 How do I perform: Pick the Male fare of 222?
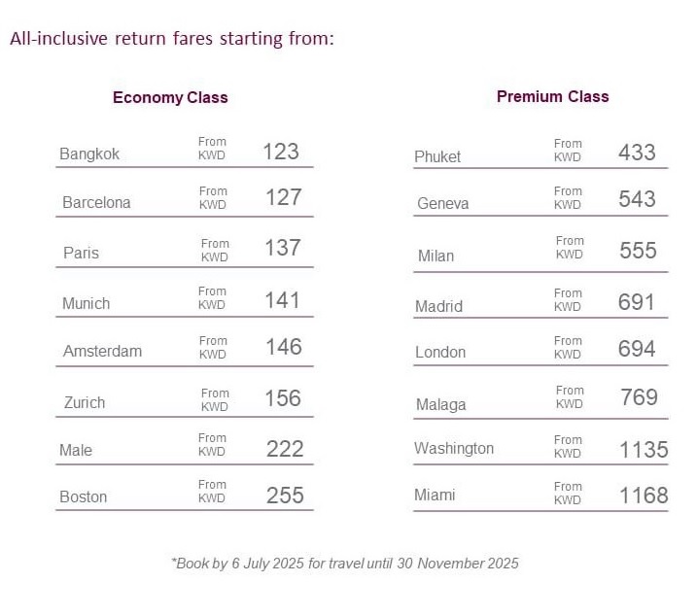[x=185, y=448]
